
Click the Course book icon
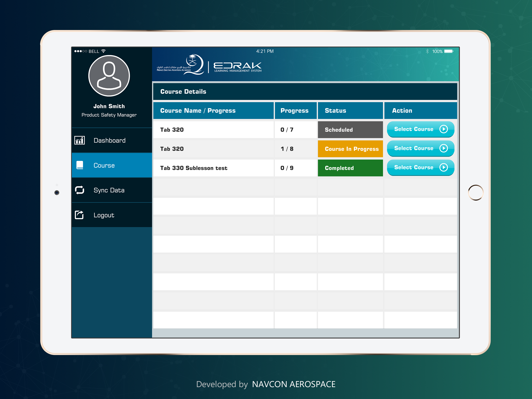(x=80, y=165)
